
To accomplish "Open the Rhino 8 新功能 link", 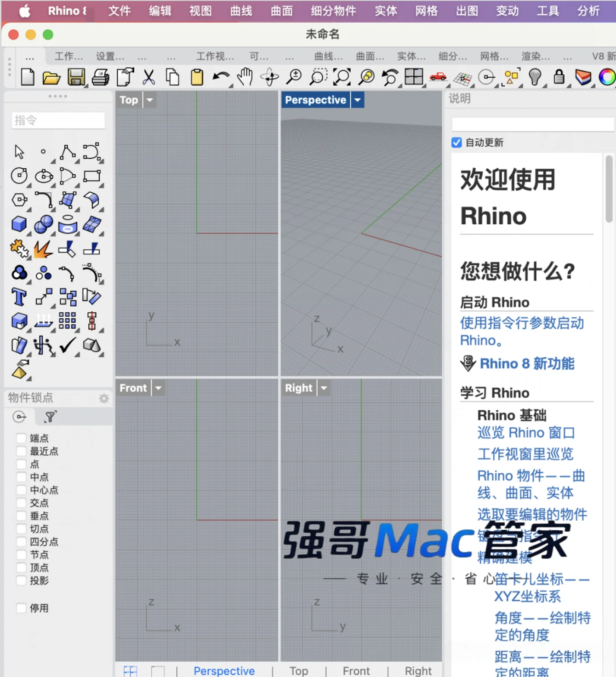I will [x=527, y=364].
